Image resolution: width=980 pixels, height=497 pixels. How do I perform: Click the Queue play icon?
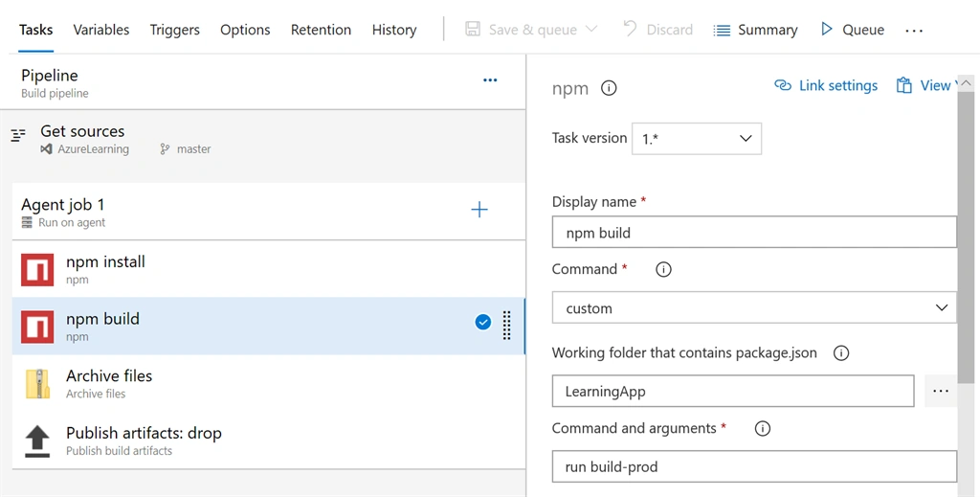827,29
